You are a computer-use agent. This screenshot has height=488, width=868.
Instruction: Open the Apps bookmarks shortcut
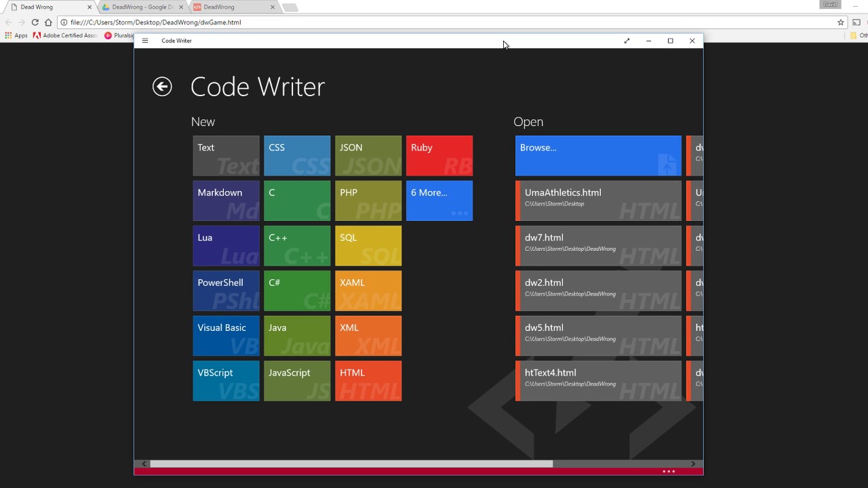click(16, 35)
